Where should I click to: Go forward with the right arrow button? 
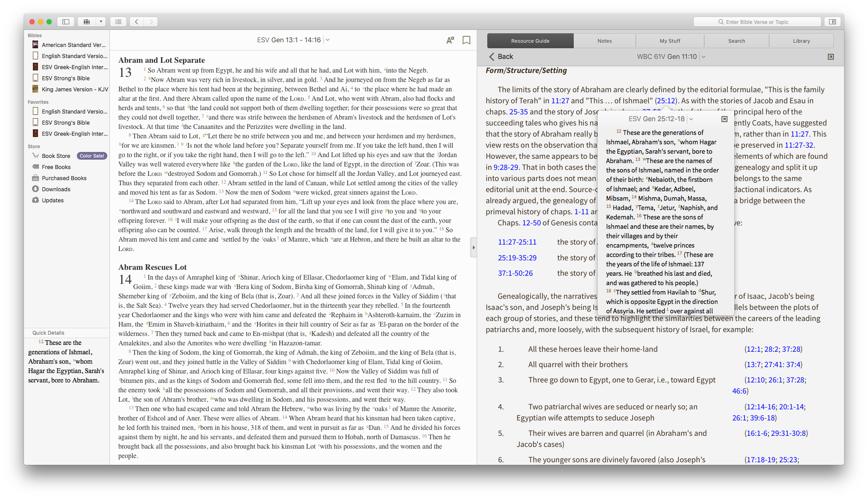[151, 22]
